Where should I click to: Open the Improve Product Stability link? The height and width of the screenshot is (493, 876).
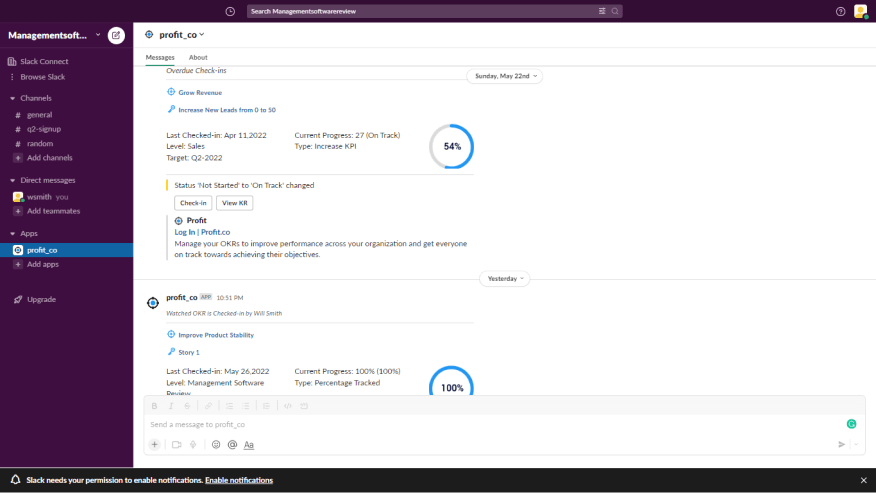(x=216, y=335)
